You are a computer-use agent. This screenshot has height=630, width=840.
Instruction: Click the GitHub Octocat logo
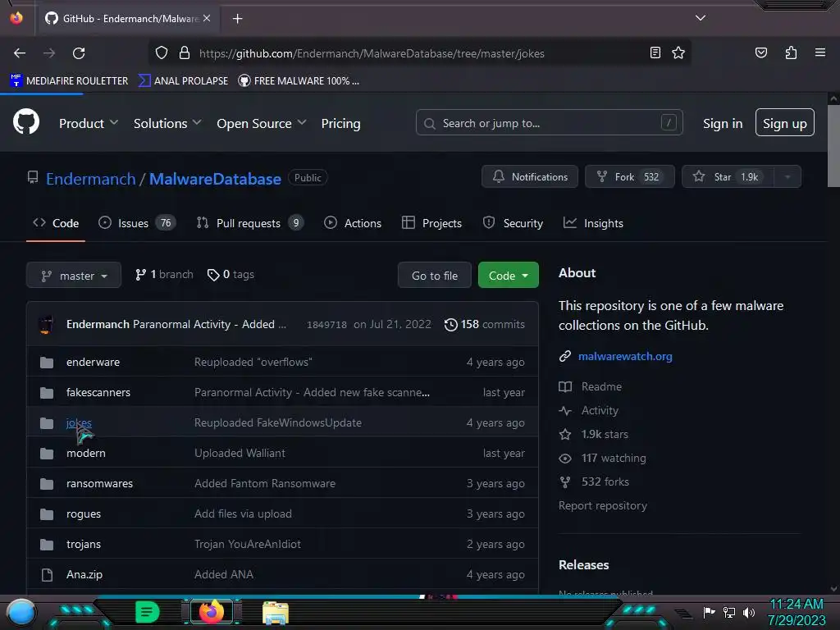[26, 121]
